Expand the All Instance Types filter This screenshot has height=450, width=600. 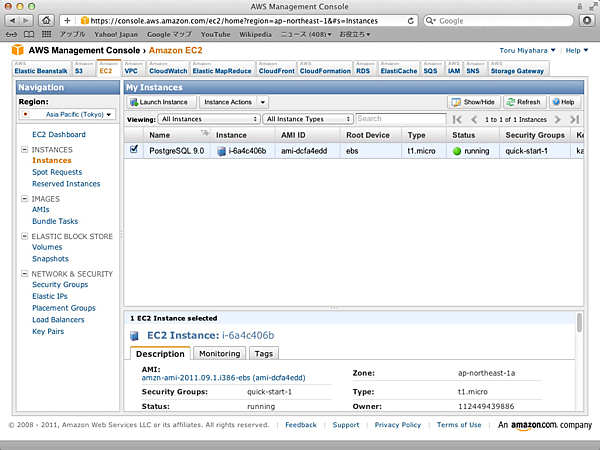click(307, 119)
